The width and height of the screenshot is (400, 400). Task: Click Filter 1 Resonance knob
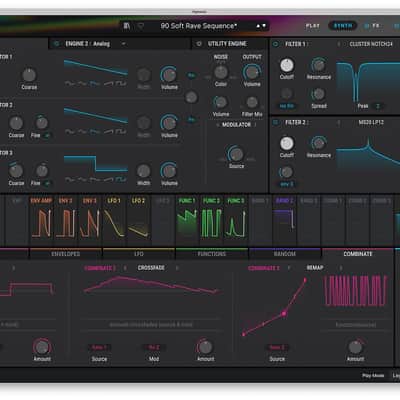coord(319,65)
